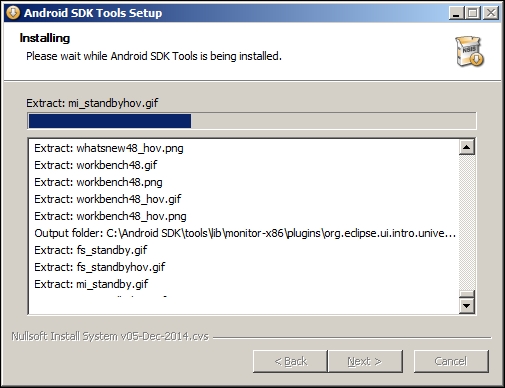This screenshot has width=505, height=388.
Task: Click the log scrollbar thumb
Action: click(467, 294)
